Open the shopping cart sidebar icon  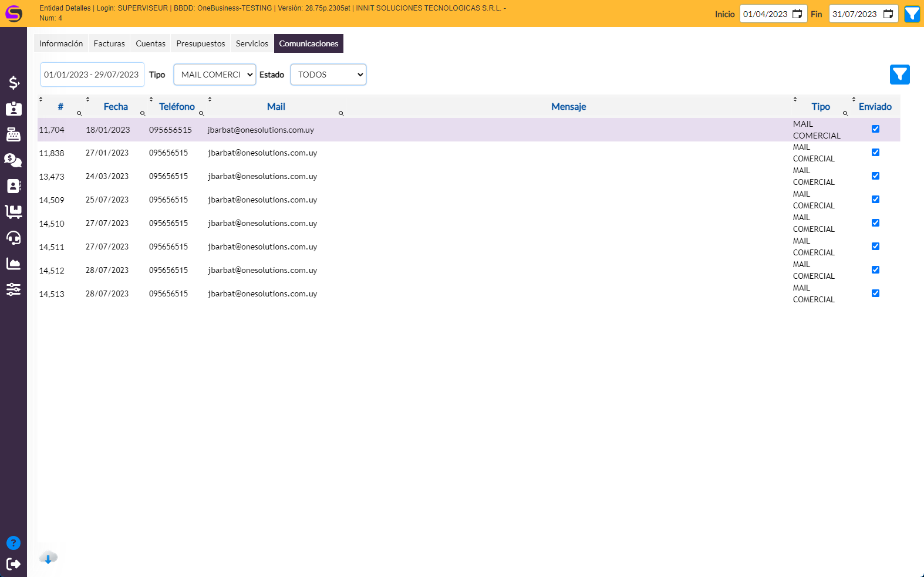[14, 211]
